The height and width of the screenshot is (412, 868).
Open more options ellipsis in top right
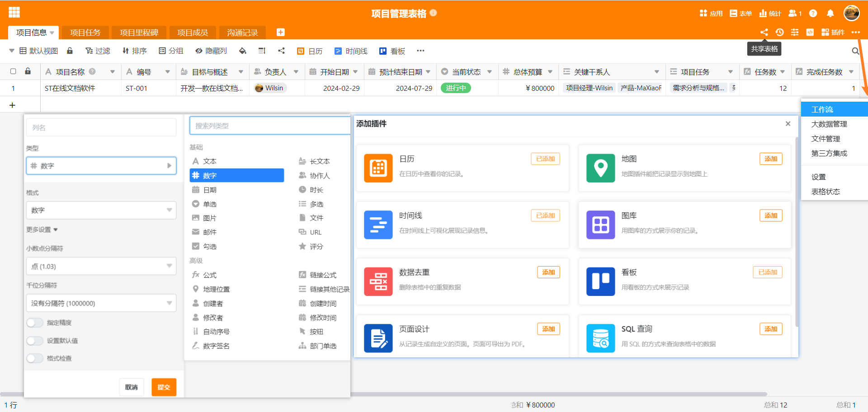coord(855,32)
